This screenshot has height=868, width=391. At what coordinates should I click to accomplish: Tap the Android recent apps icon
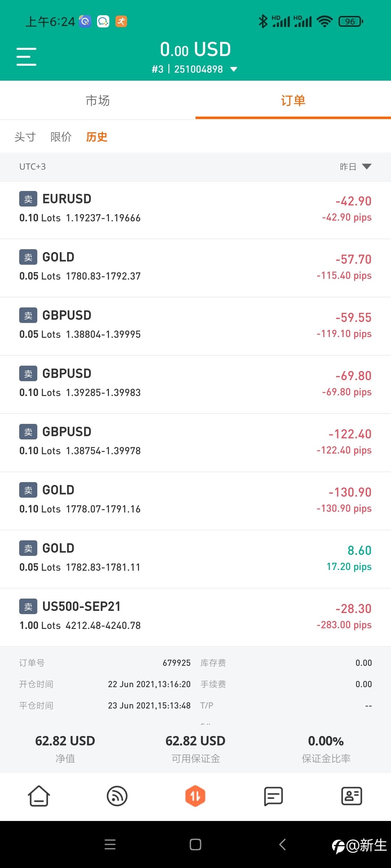110,844
